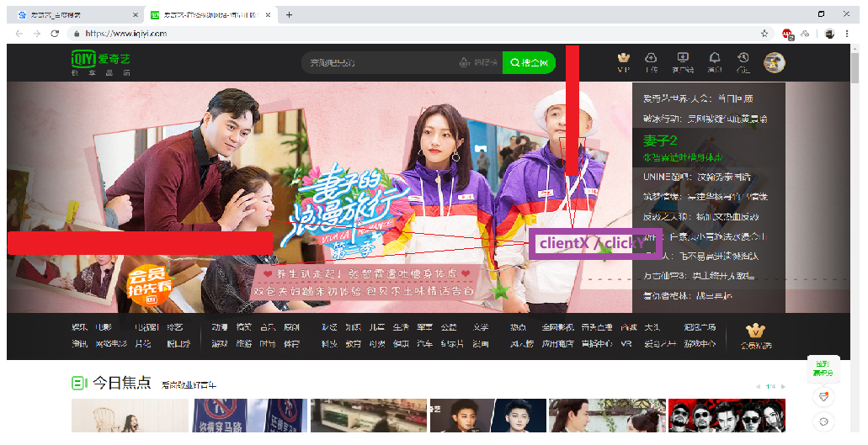Click the browser profile avatar icon
The height and width of the screenshot is (445, 868).
pyautogui.click(x=829, y=33)
